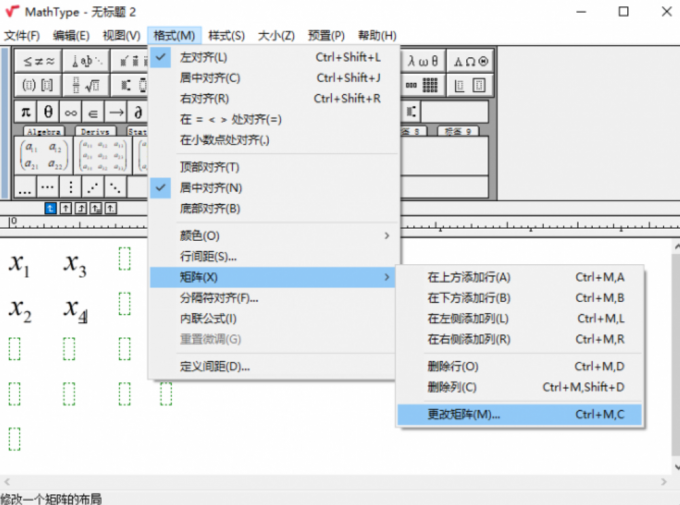
Task: Click the x₃ matrix entry
Action: [x=75, y=265]
